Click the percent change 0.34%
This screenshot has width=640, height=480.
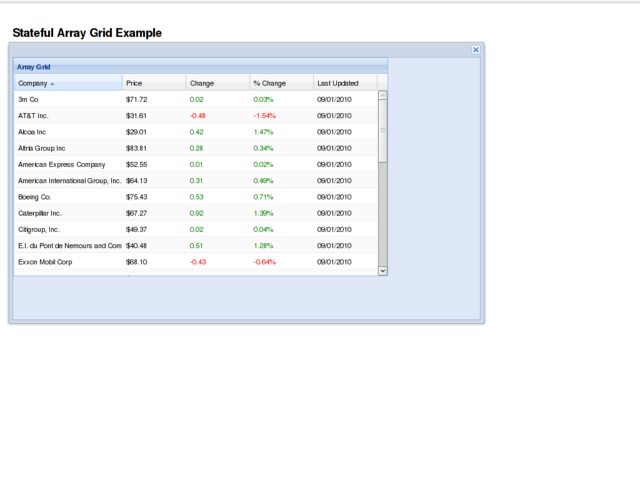click(263, 148)
